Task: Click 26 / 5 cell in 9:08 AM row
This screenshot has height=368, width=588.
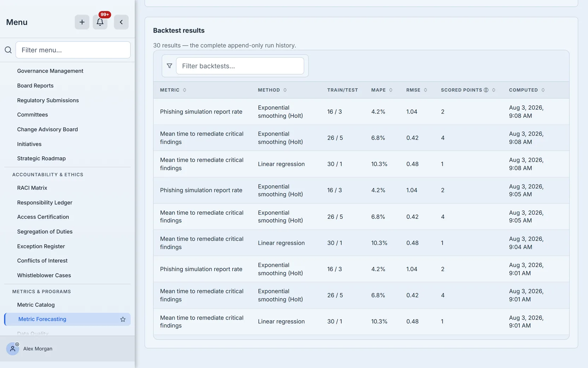Action: (335, 138)
